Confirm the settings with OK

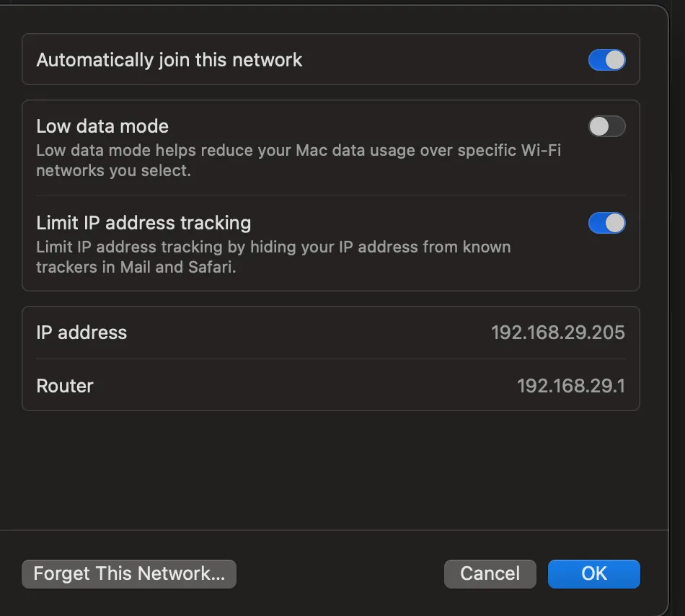tap(593, 574)
